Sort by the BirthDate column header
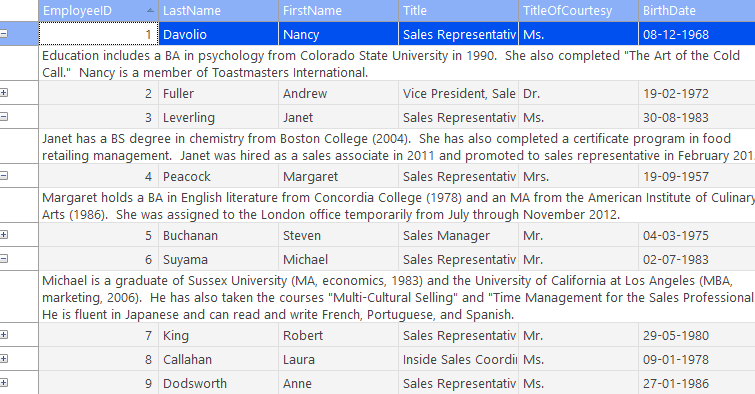Viewport: 755px width, 394px height. tap(697, 11)
